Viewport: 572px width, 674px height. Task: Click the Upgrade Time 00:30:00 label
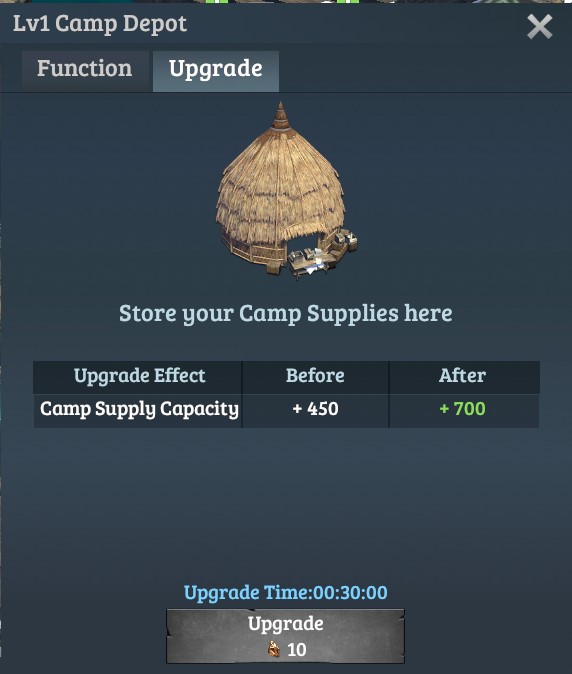click(285, 593)
